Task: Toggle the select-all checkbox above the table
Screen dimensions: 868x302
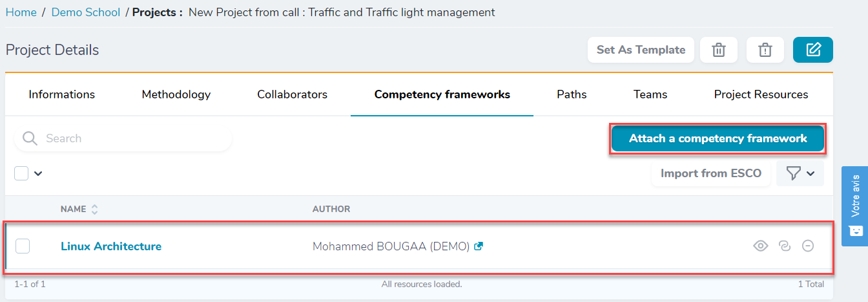Action: (x=21, y=173)
